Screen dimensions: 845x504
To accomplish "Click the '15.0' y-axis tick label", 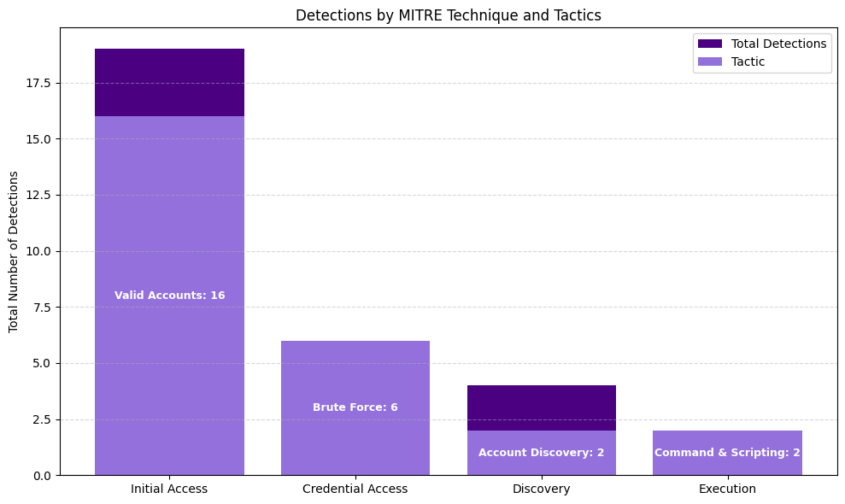I will click(39, 139).
